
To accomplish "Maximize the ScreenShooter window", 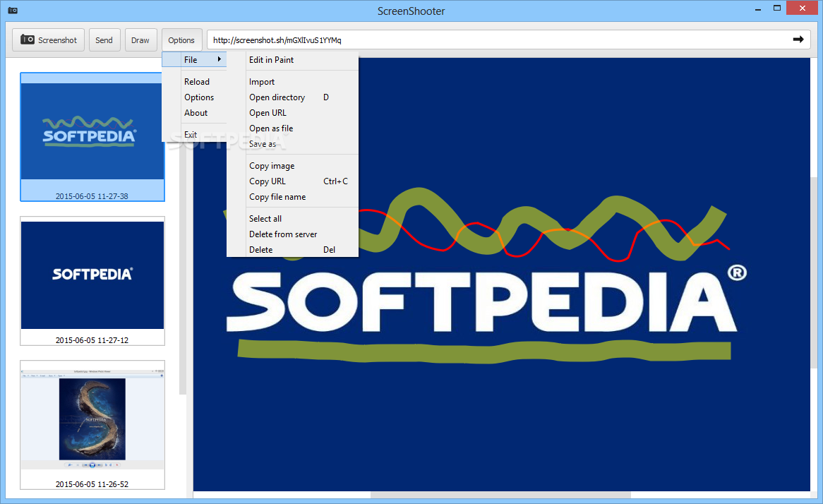I will pos(777,8).
